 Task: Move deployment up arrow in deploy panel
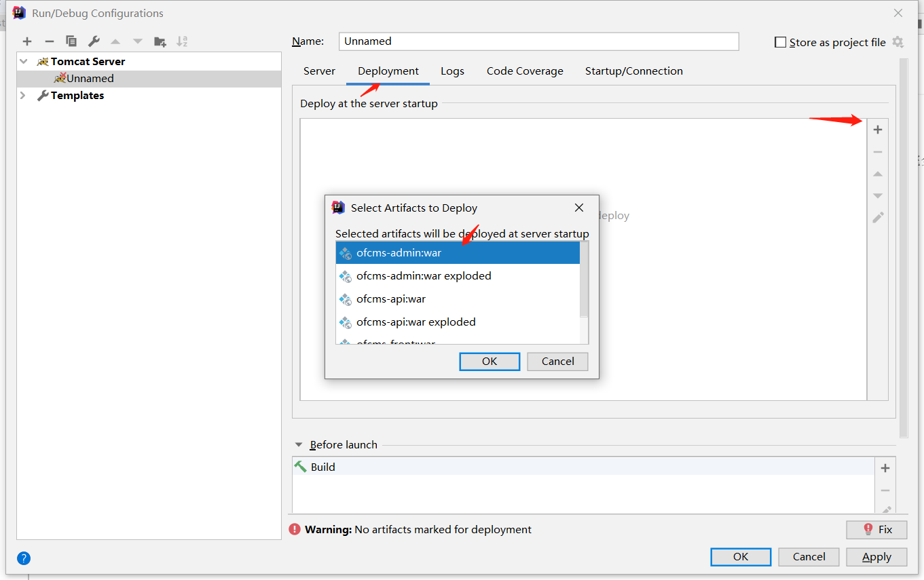click(x=878, y=174)
